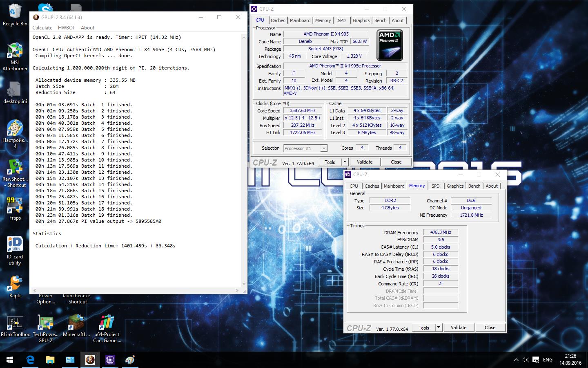Open the Calculate menu in GPUPI
The image size is (588, 368).
tap(42, 28)
